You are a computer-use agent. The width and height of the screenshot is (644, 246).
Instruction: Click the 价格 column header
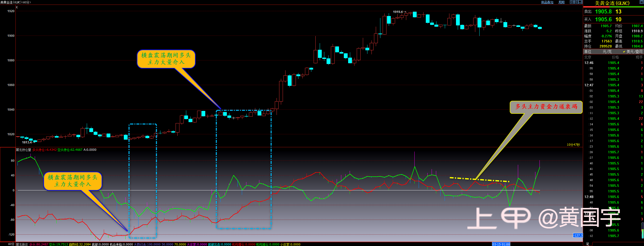click(x=615, y=57)
